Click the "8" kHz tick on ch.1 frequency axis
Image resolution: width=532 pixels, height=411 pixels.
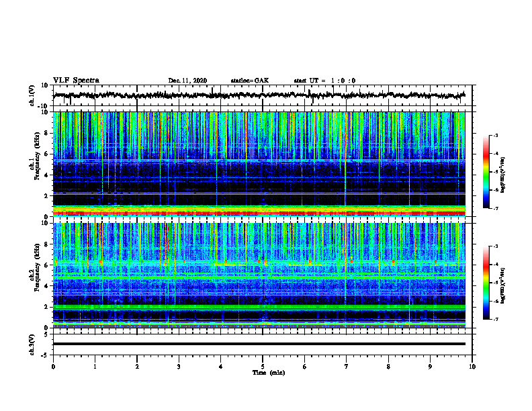point(46,133)
